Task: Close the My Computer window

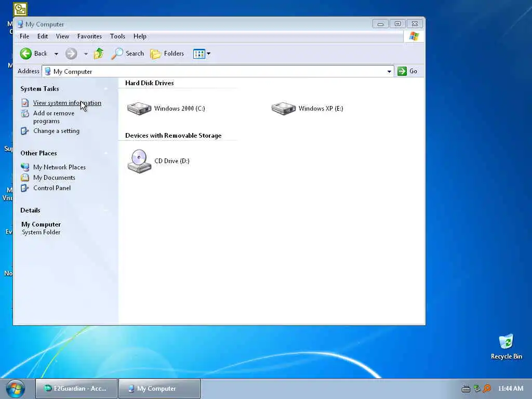Action: 415,24
